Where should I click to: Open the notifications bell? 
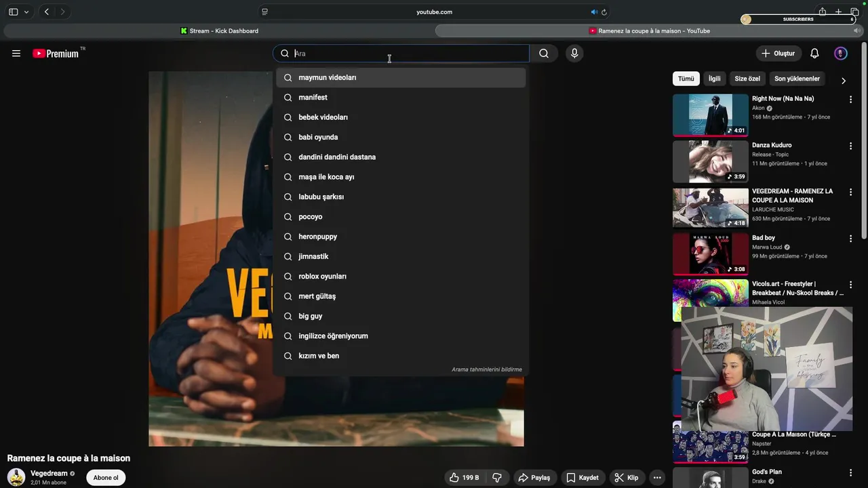coord(814,54)
